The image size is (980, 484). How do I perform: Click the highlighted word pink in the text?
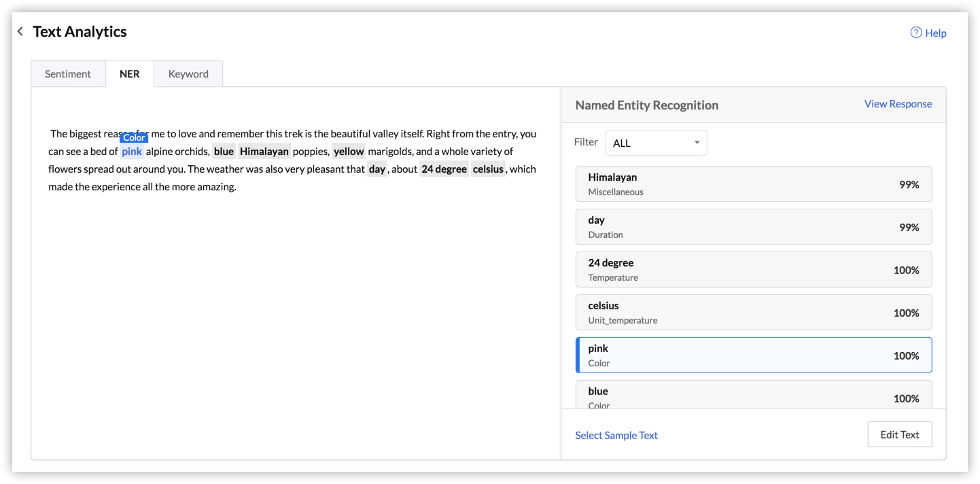[x=132, y=152]
